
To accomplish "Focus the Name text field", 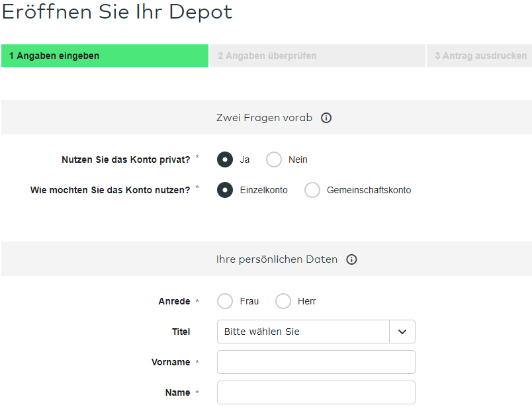I will (x=316, y=392).
